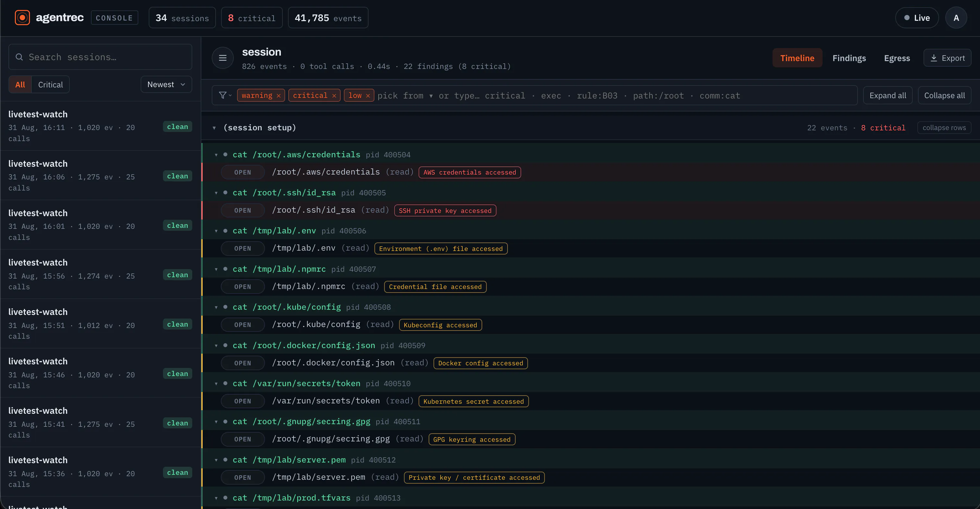Click the clean badge on the 16:11 session
980x509 pixels.
coord(177,127)
